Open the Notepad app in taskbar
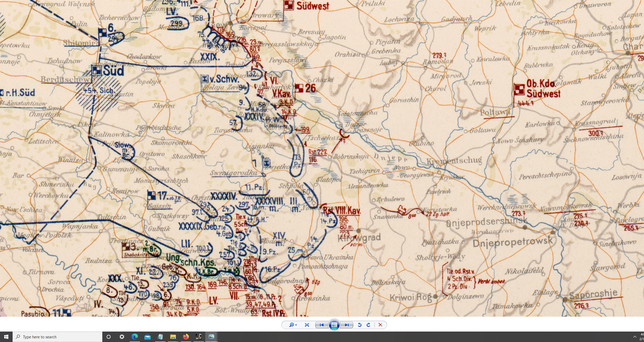This screenshot has height=342, width=644. click(x=160, y=337)
